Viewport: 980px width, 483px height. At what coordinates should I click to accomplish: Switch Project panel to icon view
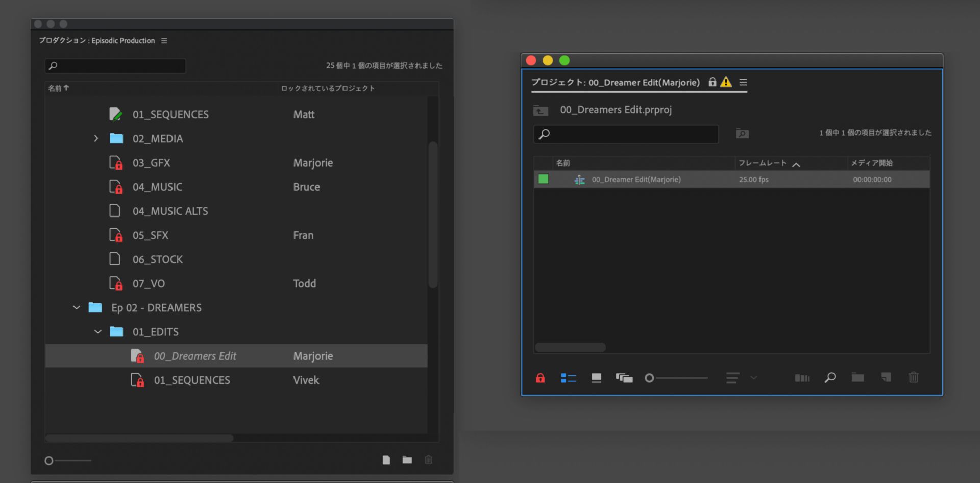596,378
